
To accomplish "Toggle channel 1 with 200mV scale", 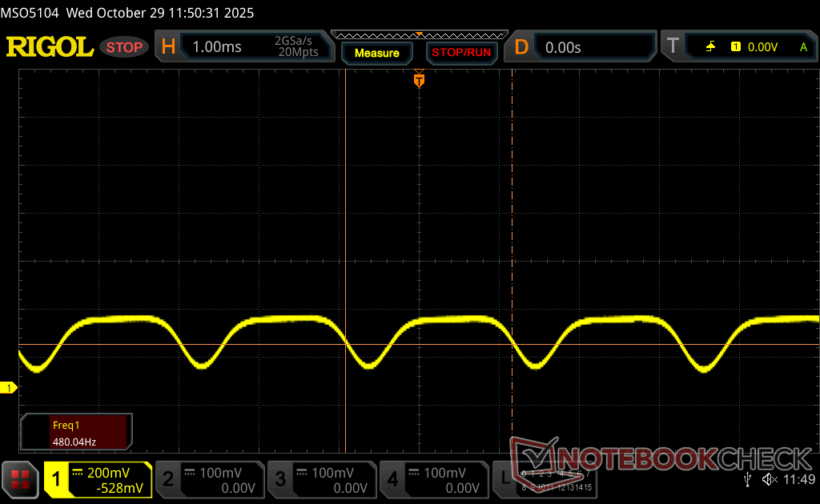I will coord(98,480).
